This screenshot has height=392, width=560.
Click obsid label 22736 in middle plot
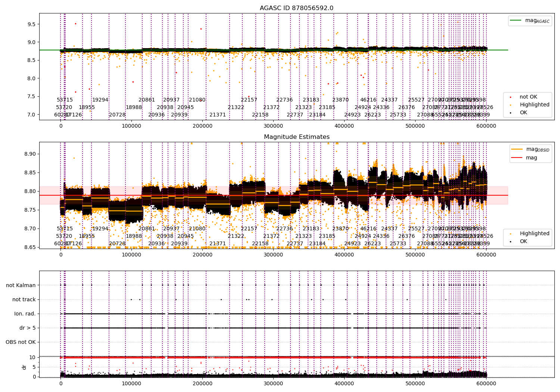point(284,229)
